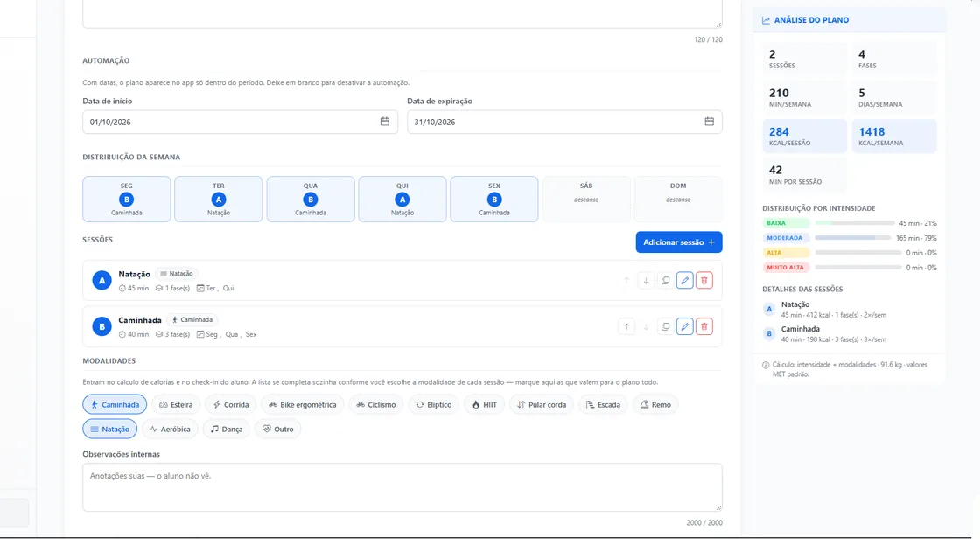Click the info icon beside Cálculo note
980x539 pixels.
point(766,365)
